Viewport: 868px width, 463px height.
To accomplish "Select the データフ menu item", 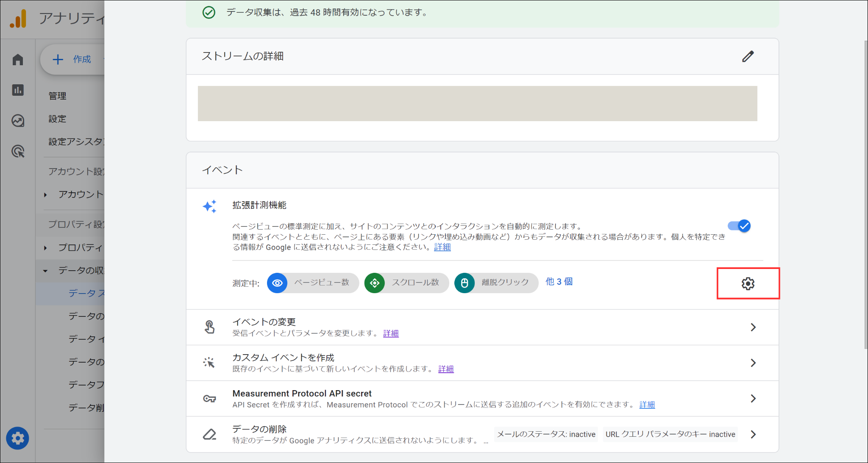I will coord(86,385).
